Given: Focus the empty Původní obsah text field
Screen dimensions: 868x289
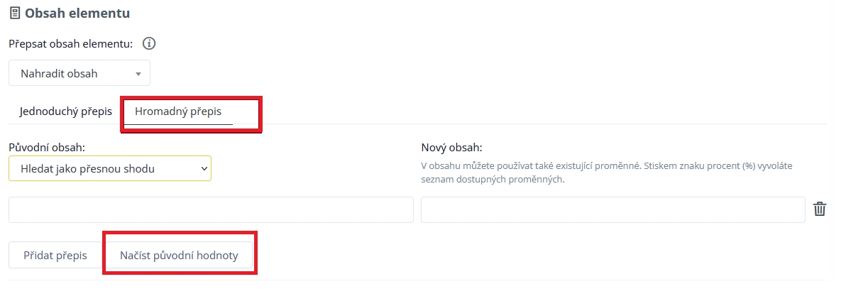Looking at the screenshot, I should tap(211, 209).
